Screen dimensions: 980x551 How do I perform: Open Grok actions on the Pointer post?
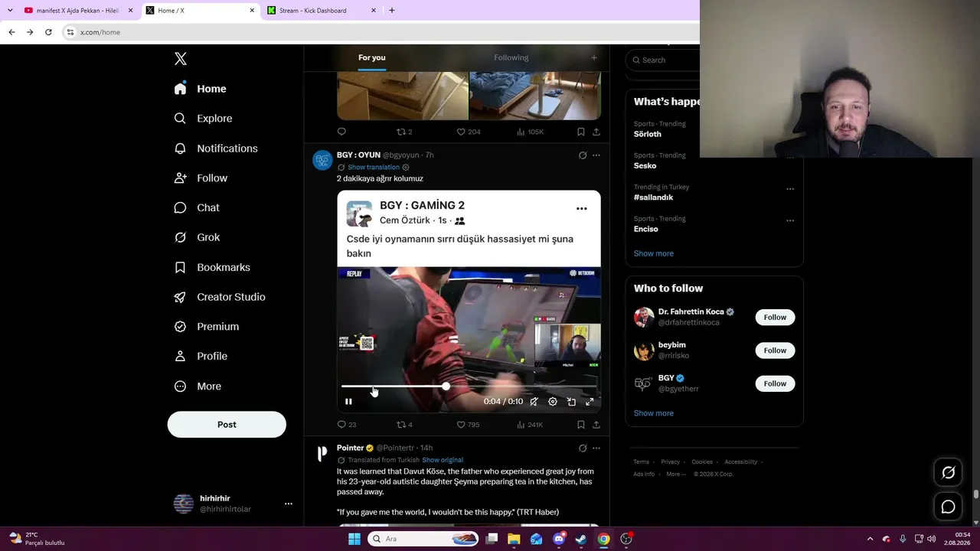click(583, 448)
